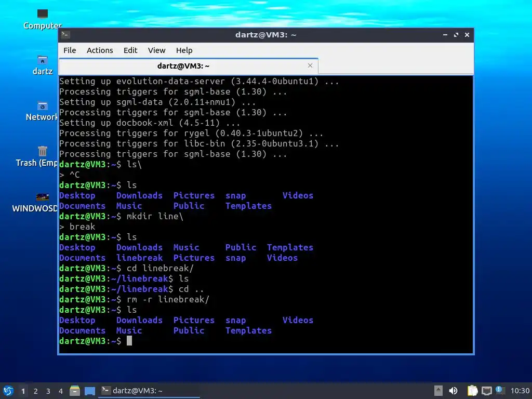Close the dartz@VM3 terminal tab

(310, 65)
